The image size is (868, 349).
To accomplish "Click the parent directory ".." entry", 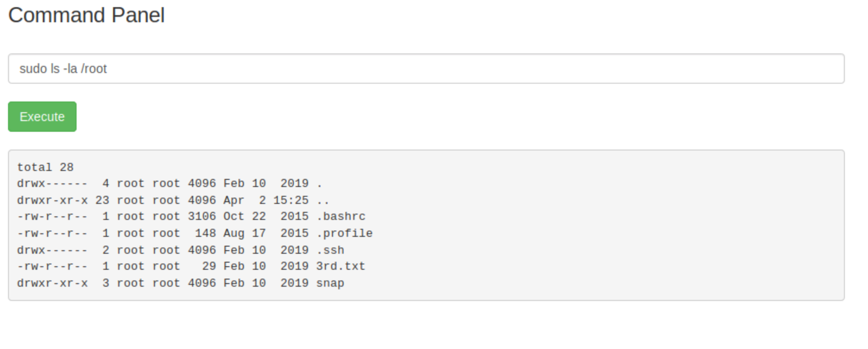I will coord(323,200).
